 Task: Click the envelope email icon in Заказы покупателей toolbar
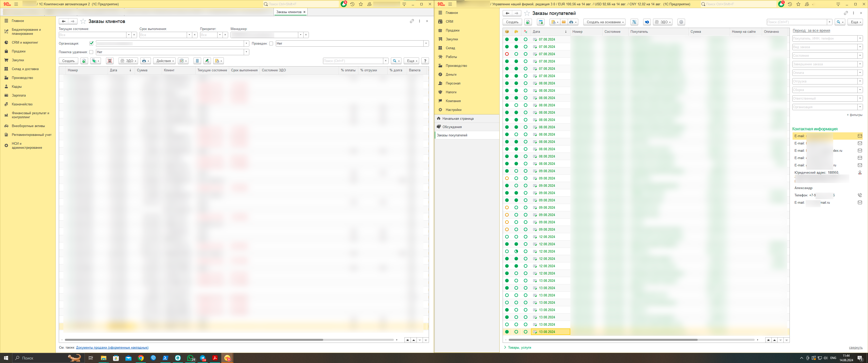pos(563,22)
